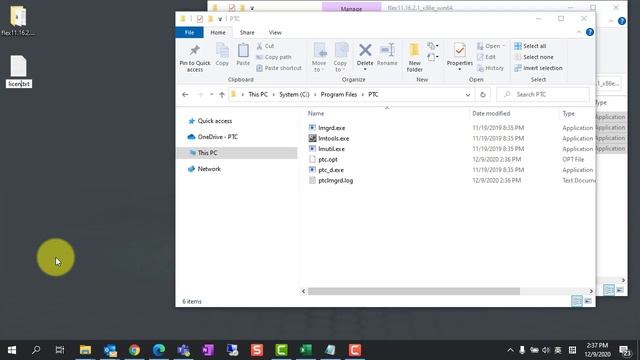Click This PC in the address path
This screenshot has width=640, height=360.
click(x=258, y=95)
